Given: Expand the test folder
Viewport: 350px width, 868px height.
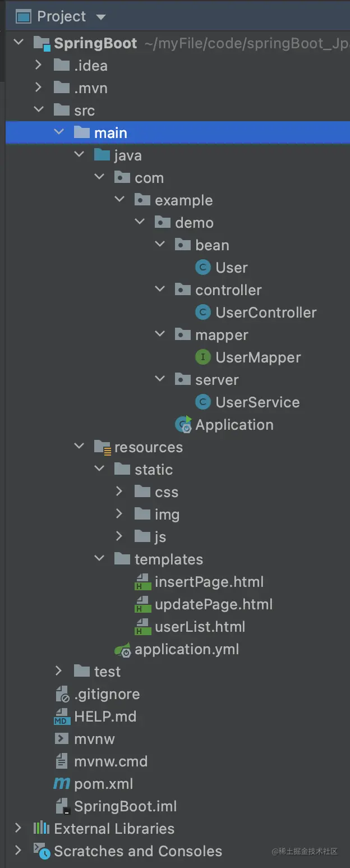Looking at the screenshot, I should coord(58,672).
